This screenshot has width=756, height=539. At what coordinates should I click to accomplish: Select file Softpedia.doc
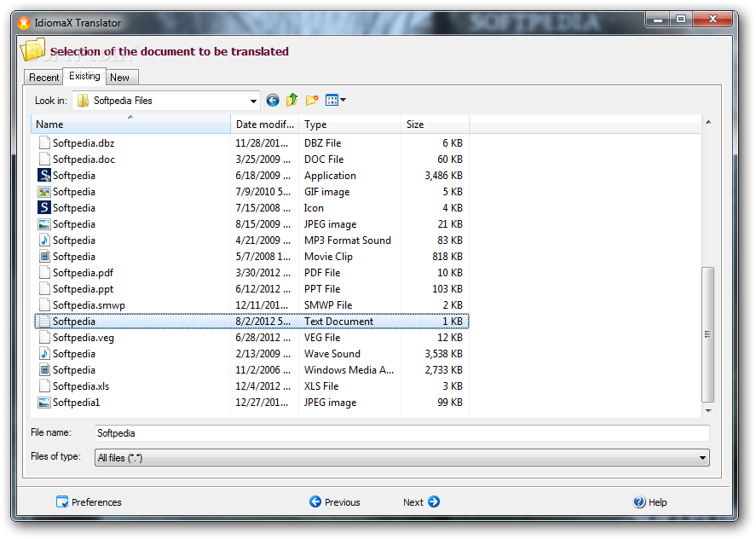pyautogui.click(x=84, y=159)
